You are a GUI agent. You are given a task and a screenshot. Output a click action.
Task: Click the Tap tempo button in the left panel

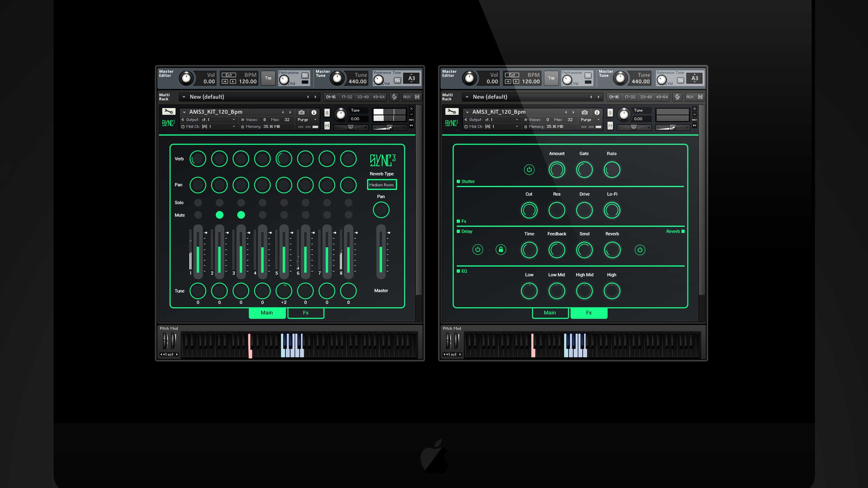click(268, 78)
